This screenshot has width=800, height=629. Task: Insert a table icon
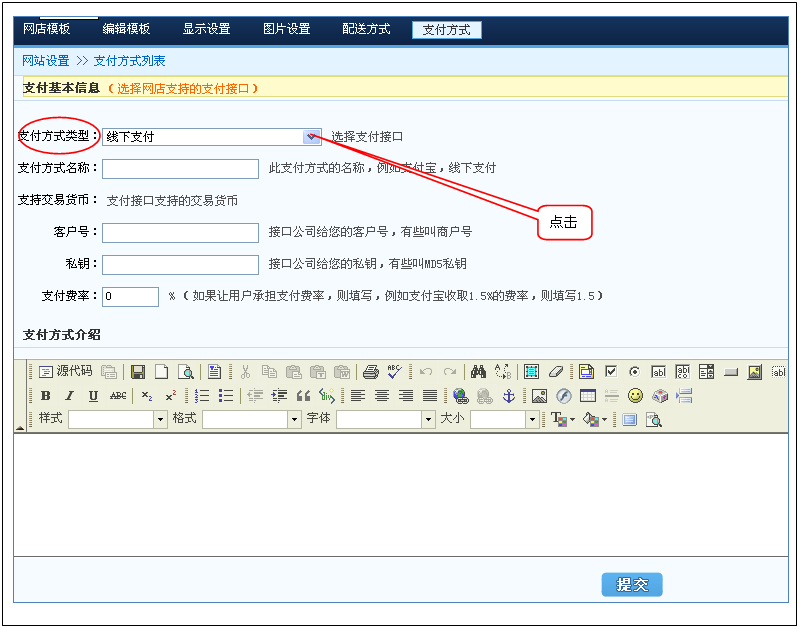588,396
